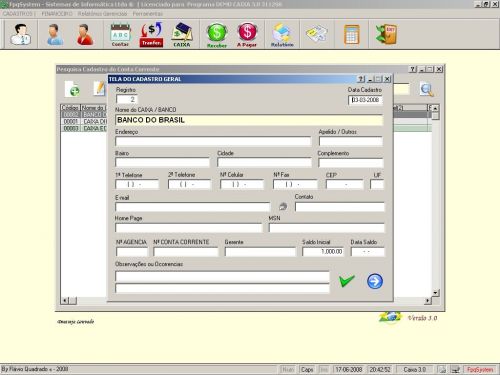The width and height of the screenshot is (500, 375).
Task: Click the Nº CONTA CORRENTE field
Action: (x=186, y=252)
